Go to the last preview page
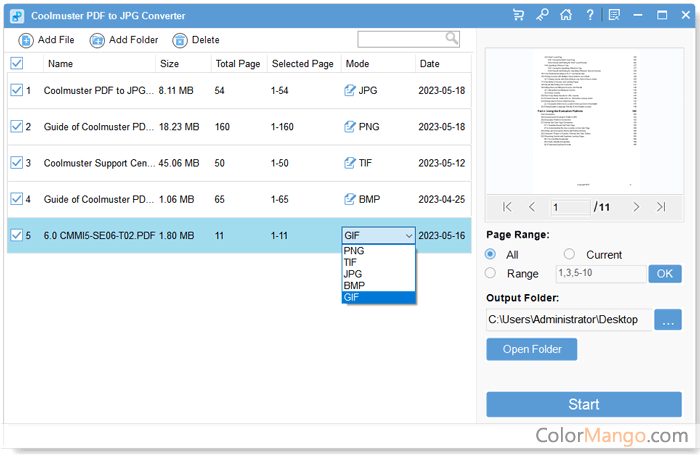 click(661, 207)
